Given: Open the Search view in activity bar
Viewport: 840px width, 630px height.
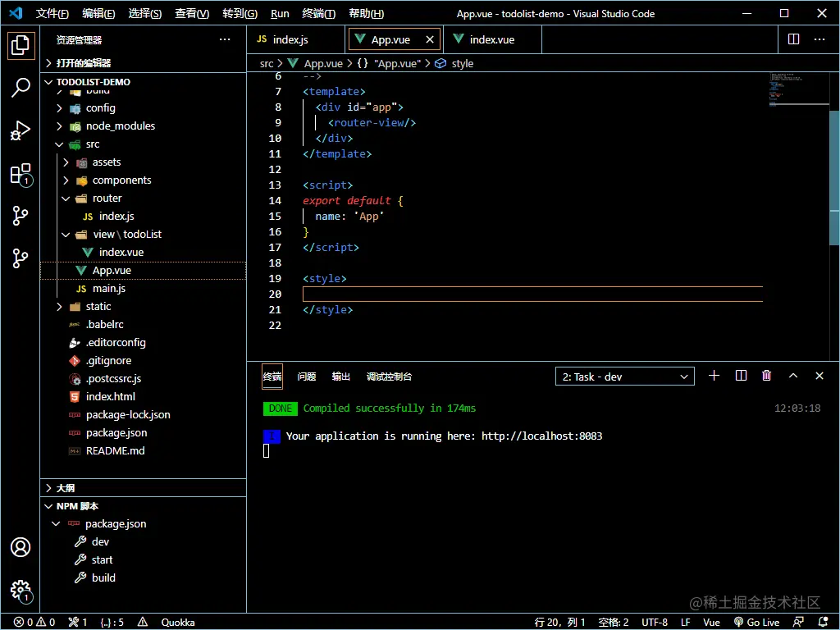Looking at the screenshot, I should tap(21, 88).
